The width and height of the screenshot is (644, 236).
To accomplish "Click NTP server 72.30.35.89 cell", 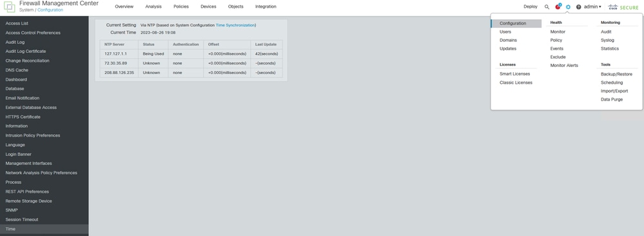I will pyautogui.click(x=119, y=63).
